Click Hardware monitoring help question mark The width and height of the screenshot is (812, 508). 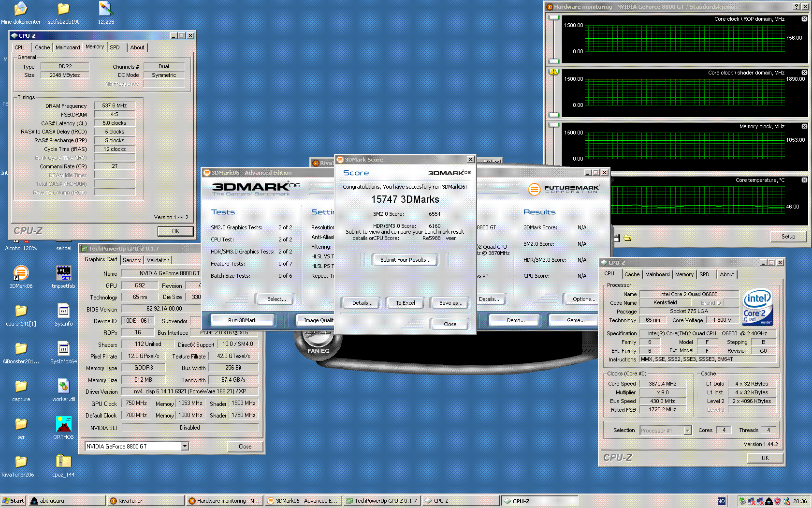tap(796, 6)
